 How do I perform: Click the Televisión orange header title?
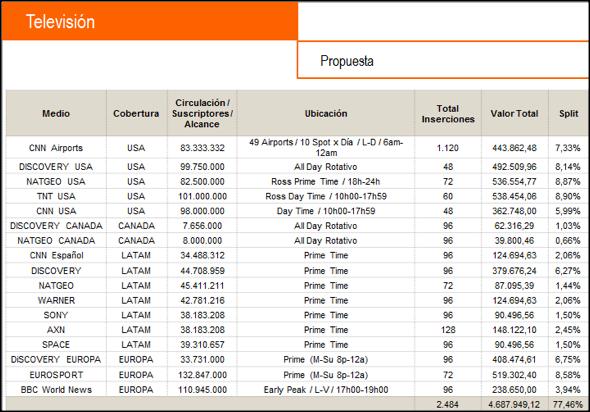(x=60, y=21)
